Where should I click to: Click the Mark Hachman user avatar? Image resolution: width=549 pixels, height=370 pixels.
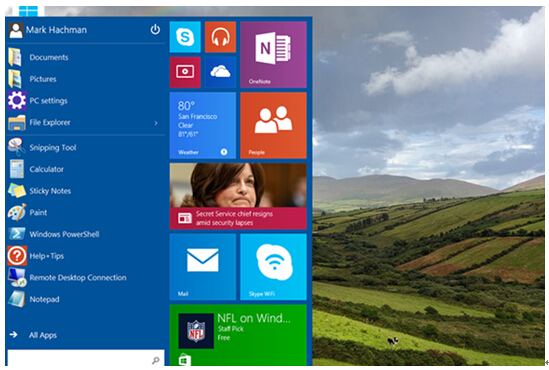[16, 30]
